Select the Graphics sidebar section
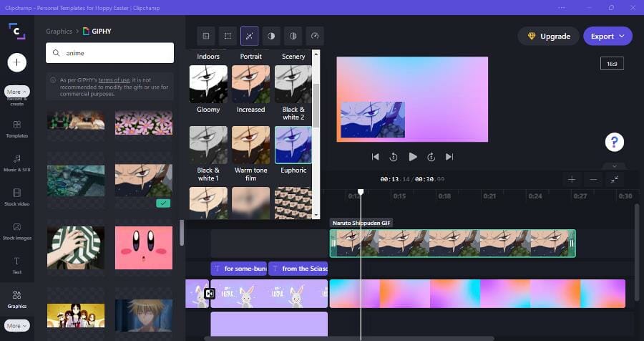 click(x=17, y=300)
